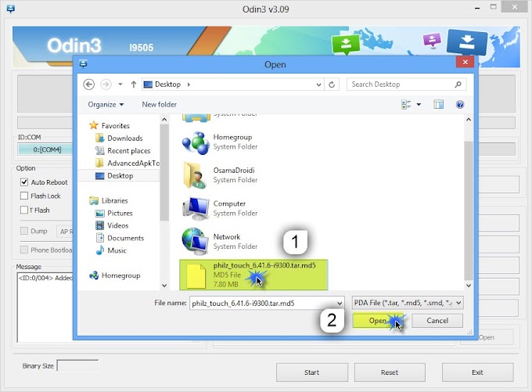Open the Organize menu
The width and height of the screenshot is (532, 392).
point(106,105)
